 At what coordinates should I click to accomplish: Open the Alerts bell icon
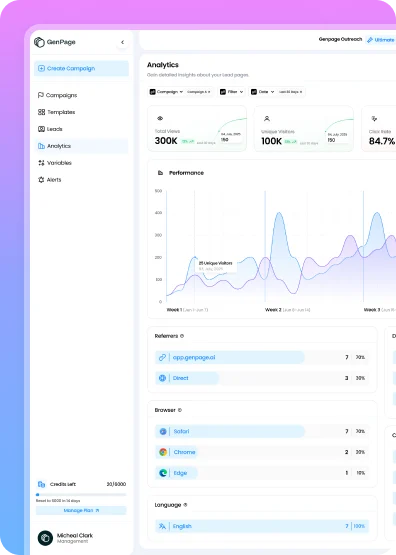click(41, 180)
